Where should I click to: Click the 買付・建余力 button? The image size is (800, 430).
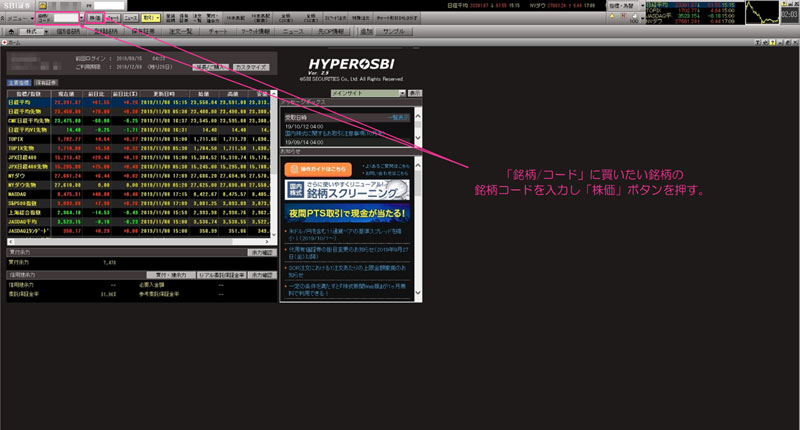pos(171,275)
